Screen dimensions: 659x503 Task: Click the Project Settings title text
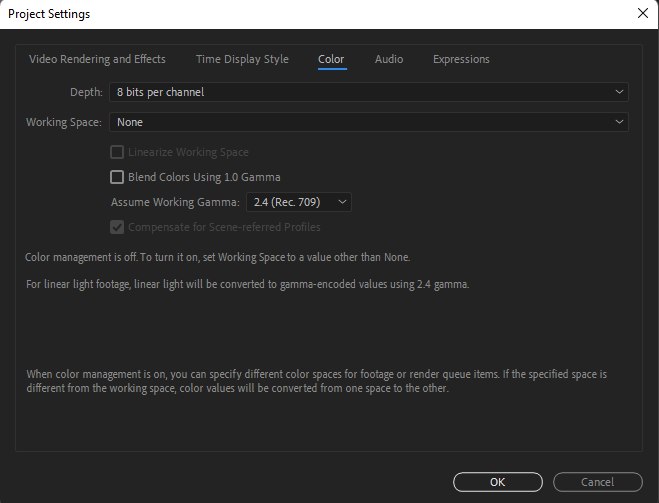49,14
